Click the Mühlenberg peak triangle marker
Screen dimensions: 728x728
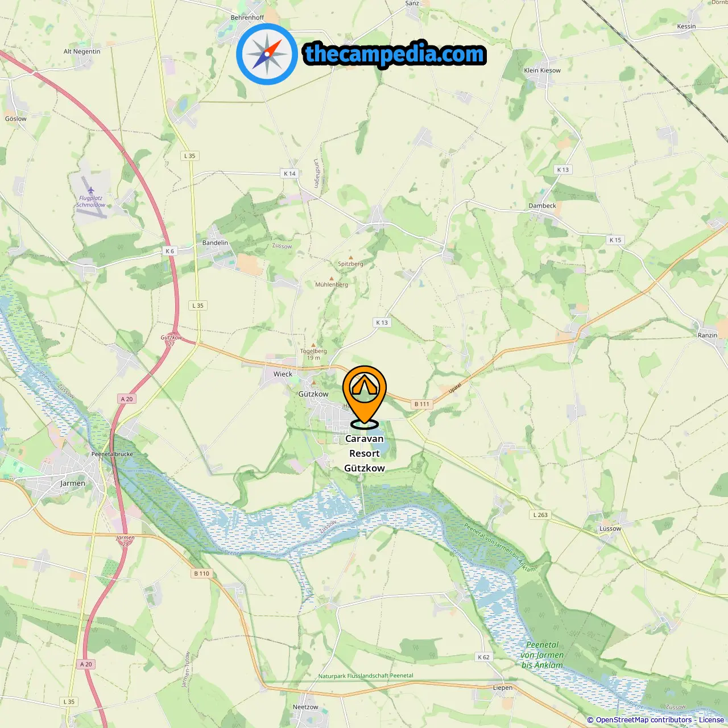pyautogui.click(x=332, y=279)
